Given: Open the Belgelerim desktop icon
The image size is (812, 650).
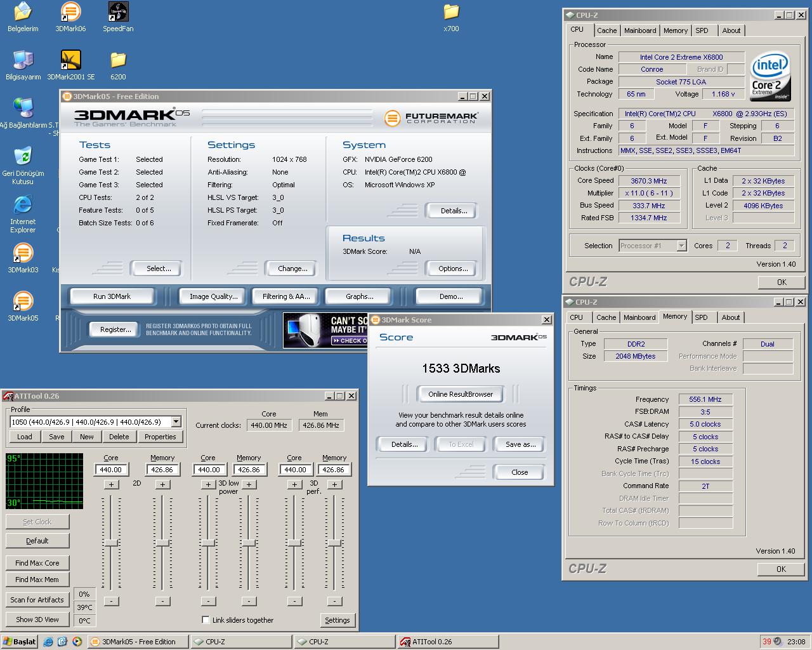Looking at the screenshot, I should pyautogui.click(x=23, y=17).
